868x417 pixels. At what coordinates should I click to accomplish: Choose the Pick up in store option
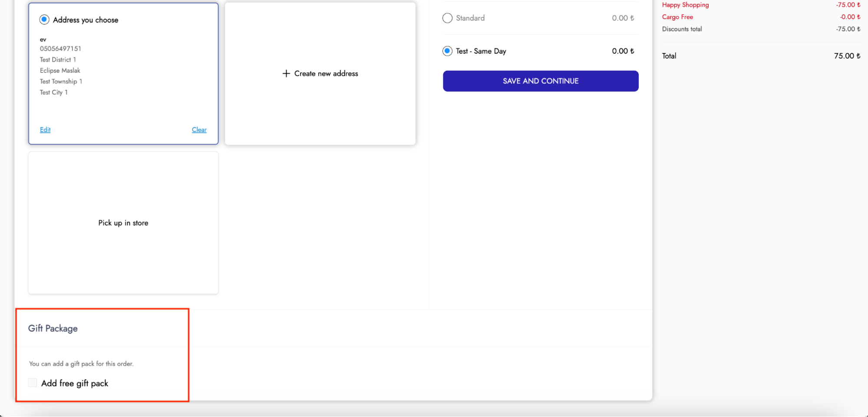123,223
